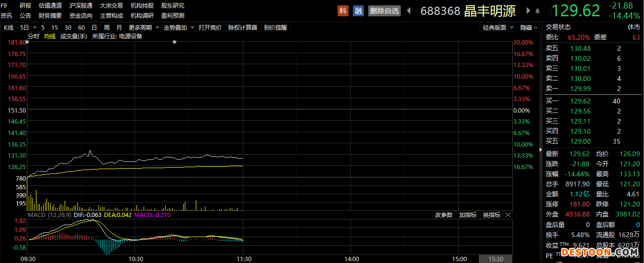Go to next stock with right arrow
Screen dimensions: 644x263
[529, 11]
